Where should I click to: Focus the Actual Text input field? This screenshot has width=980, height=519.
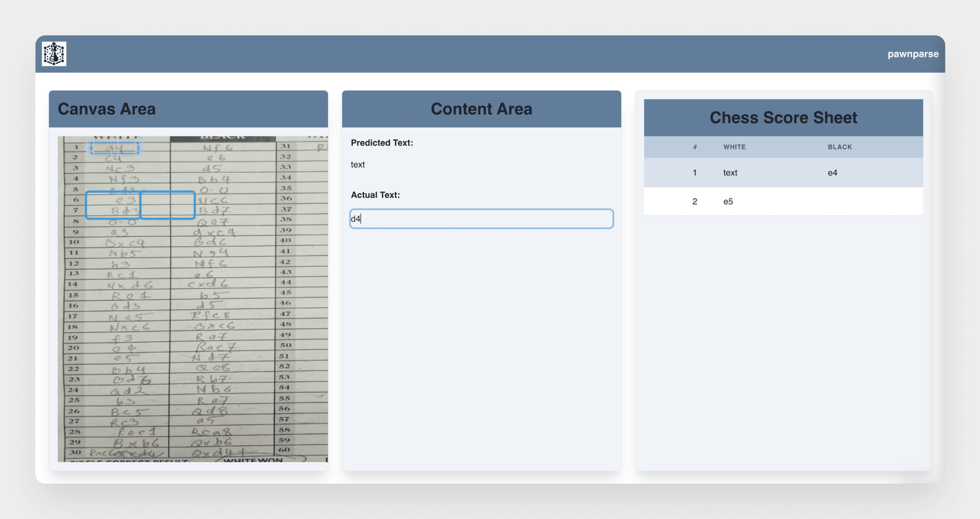pos(481,219)
